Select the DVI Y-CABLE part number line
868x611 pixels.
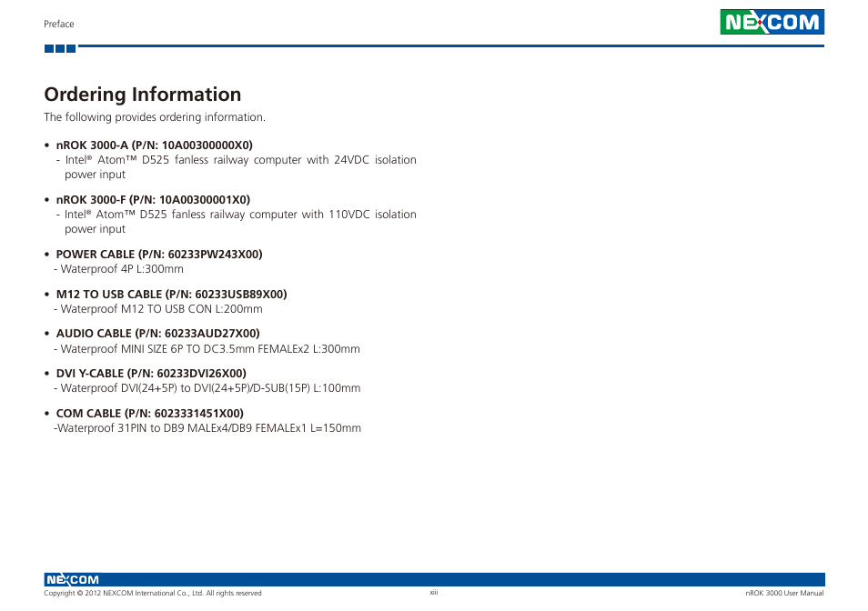(x=151, y=373)
